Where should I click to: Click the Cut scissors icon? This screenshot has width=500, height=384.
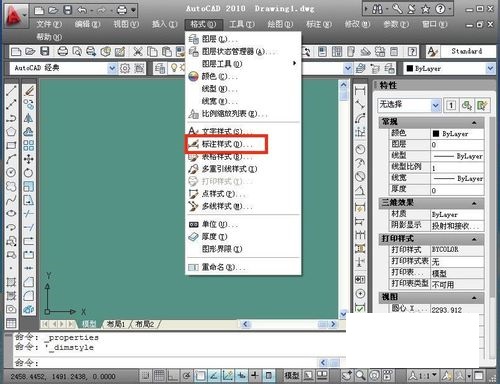pos(138,51)
